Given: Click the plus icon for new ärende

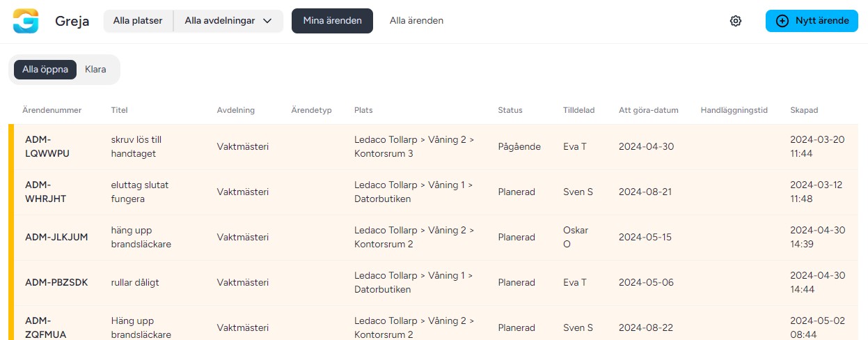Looking at the screenshot, I should [782, 21].
